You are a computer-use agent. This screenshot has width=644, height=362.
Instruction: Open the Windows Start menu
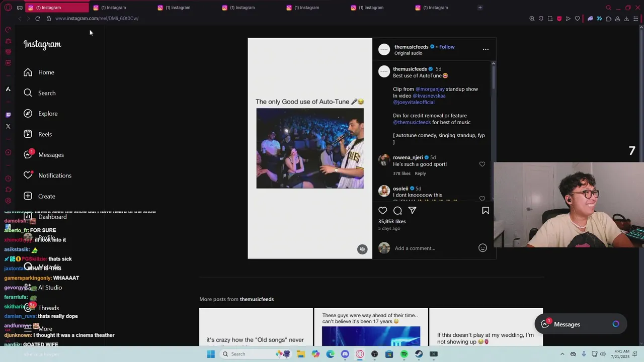tap(211, 354)
